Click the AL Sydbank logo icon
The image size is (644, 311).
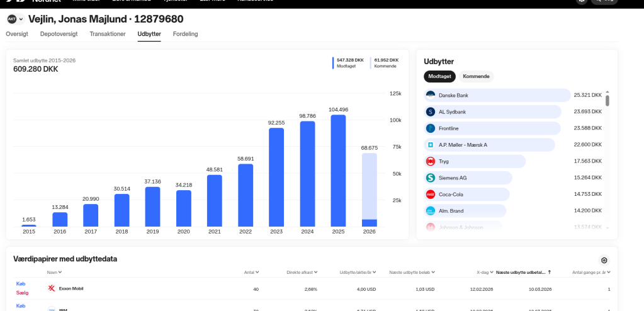tap(431, 111)
